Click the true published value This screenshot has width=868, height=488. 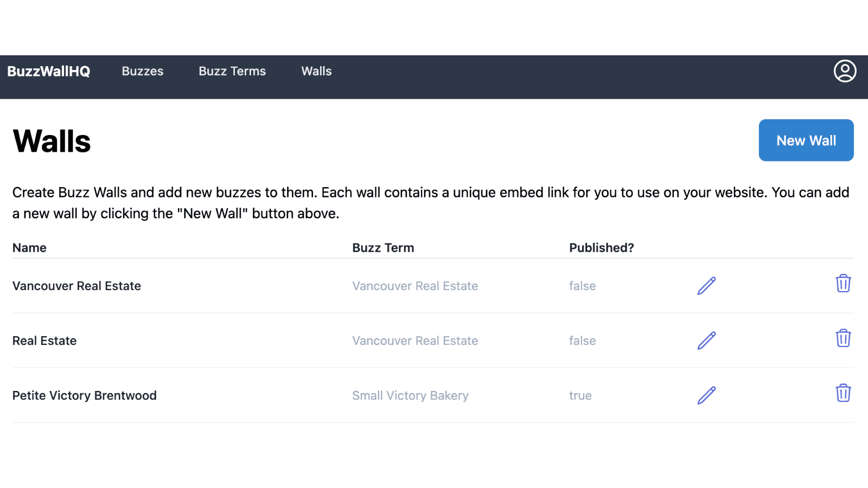pos(580,395)
